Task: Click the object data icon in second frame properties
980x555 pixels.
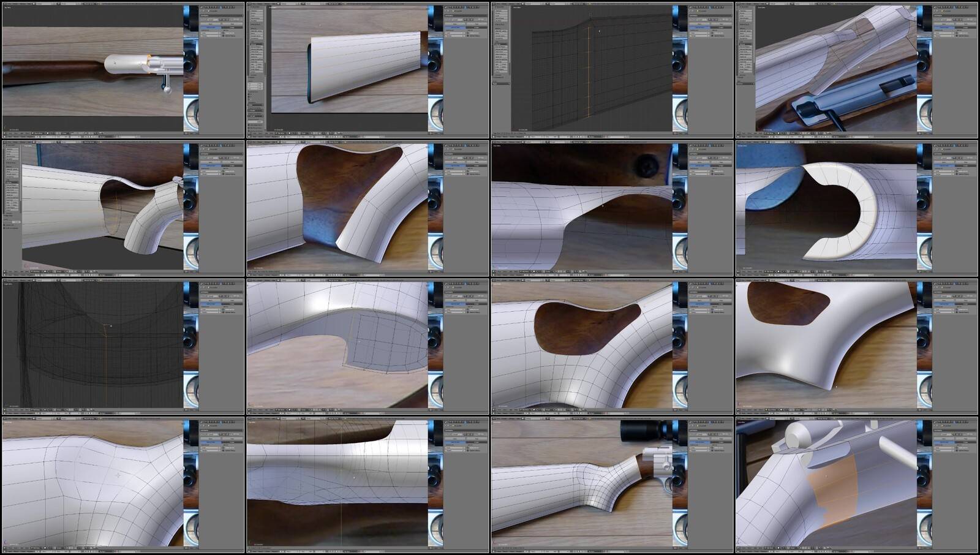Action: coord(468,7)
